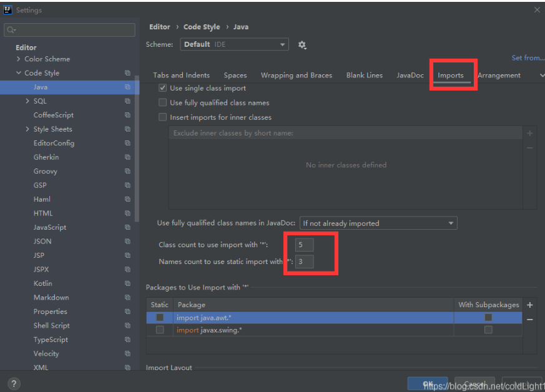Image resolution: width=545 pixels, height=392 pixels.
Task: Click the Imports tab
Action: pyautogui.click(x=451, y=76)
